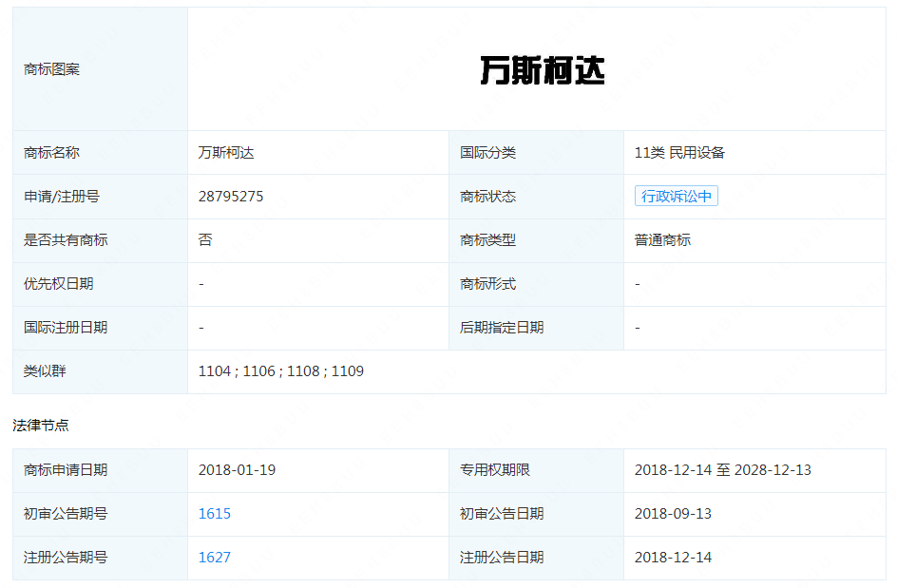Click the 万斯柯达 trademark image
The height and width of the screenshot is (588, 897).
[543, 70]
